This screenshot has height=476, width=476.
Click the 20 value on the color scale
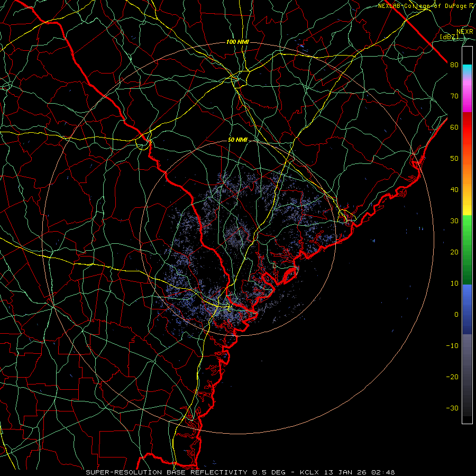[x=454, y=252]
